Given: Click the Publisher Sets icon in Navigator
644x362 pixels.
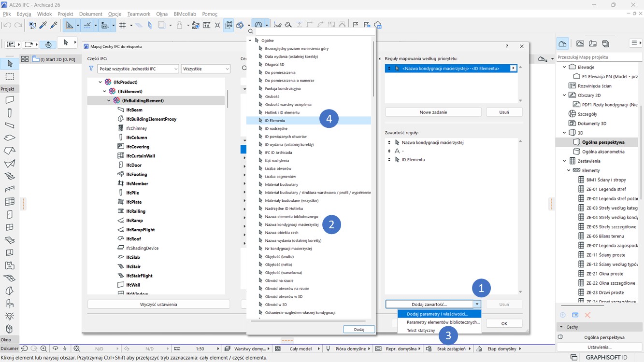Looking at the screenshot, I should [x=605, y=44].
